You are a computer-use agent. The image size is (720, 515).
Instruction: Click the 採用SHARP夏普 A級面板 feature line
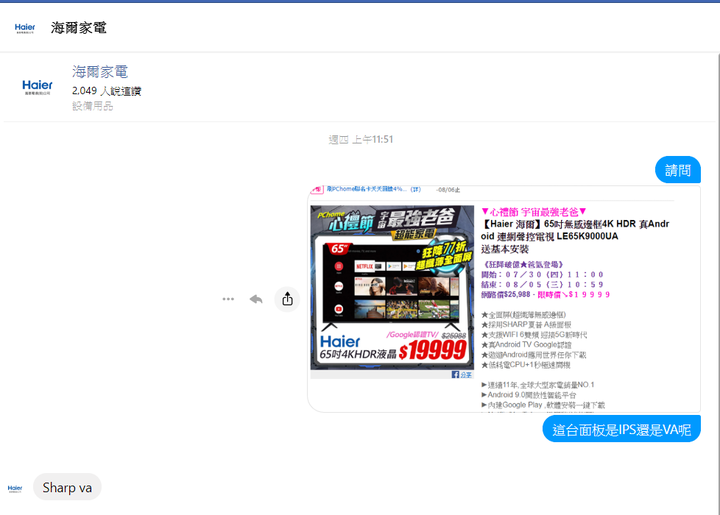pos(526,325)
